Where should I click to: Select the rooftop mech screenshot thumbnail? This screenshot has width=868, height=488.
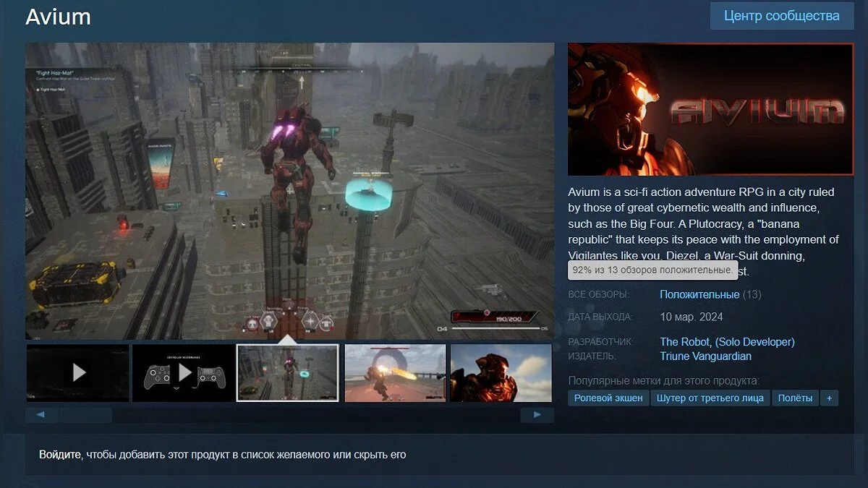click(288, 373)
